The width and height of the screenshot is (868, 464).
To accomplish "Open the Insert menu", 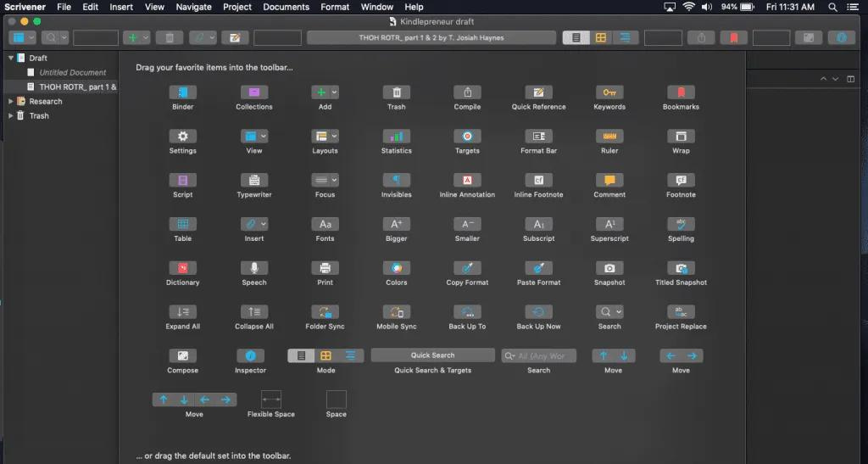I will [x=121, y=7].
